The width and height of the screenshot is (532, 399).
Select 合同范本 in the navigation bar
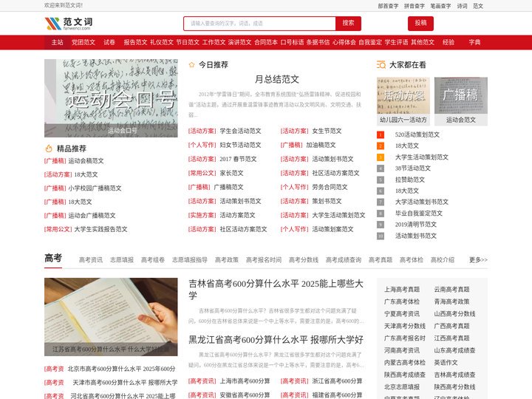click(x=266, y=42)
